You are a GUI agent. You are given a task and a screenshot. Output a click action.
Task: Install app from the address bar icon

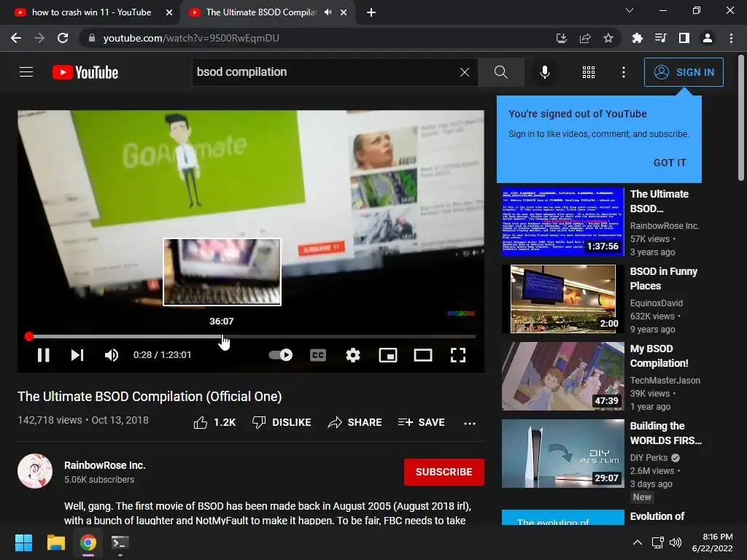click(x=561, y=38)
